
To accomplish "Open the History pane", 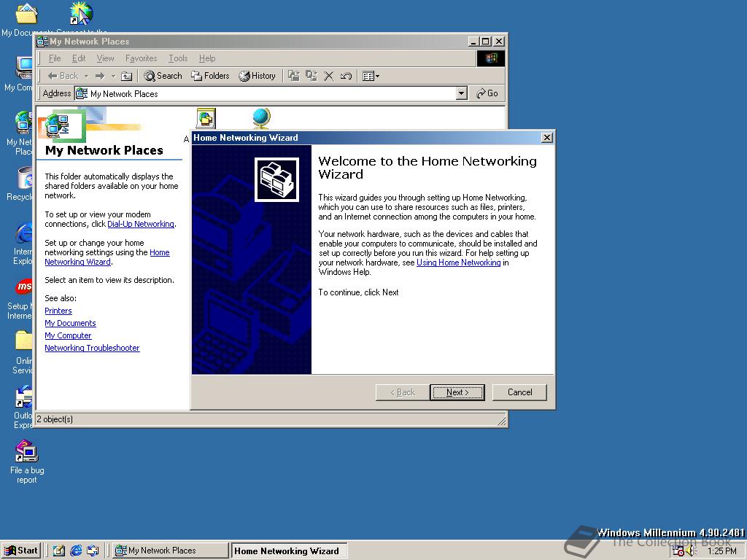I will tap(258, 76).
